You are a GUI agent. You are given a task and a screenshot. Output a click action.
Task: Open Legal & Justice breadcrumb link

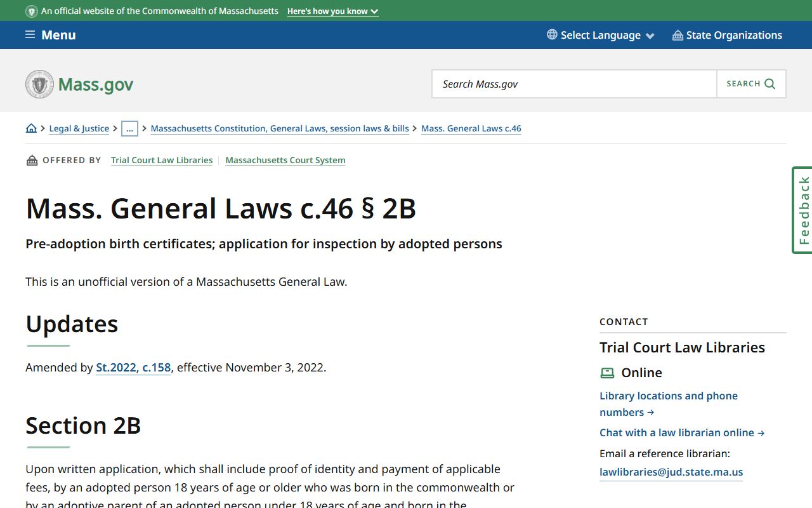(79, 128)
